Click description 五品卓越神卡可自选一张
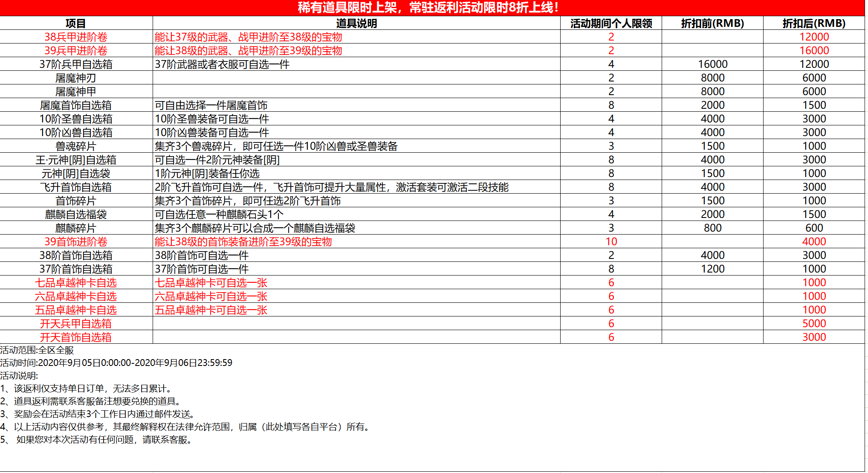Image resolution: width=868 pixels, height=473 pixels. [x=211, y=310]
